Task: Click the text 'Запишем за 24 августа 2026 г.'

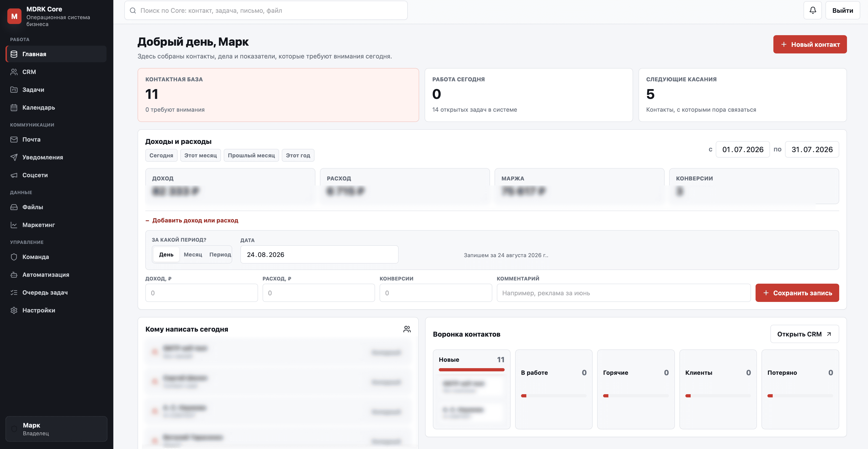Action: [x=506, y=255]
